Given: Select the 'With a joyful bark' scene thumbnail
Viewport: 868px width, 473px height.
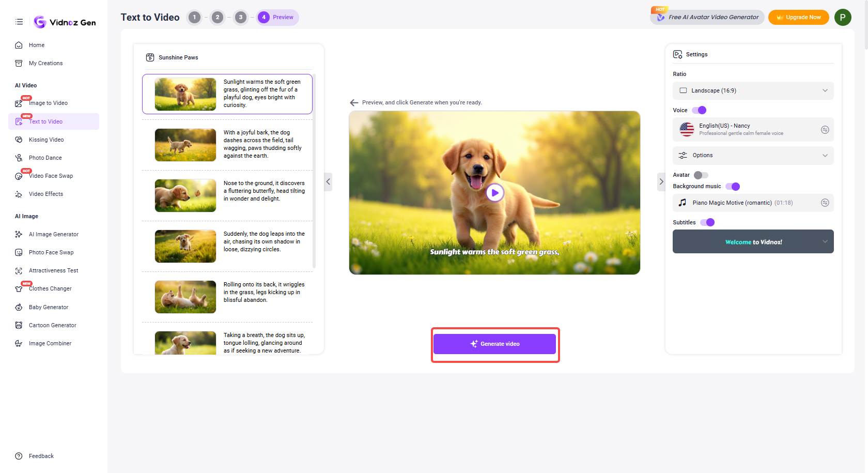Looking at the screenshot, I should click(x=185, y=145).
